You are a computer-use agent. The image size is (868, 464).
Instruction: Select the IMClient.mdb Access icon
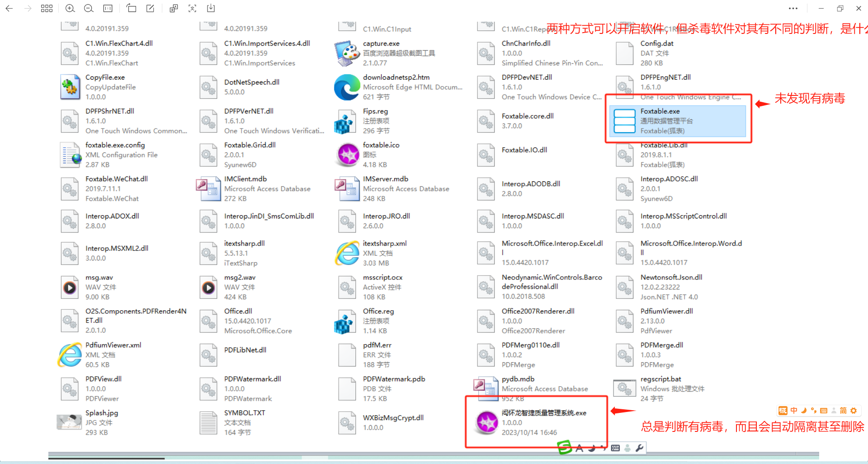(x=208, y=189)
